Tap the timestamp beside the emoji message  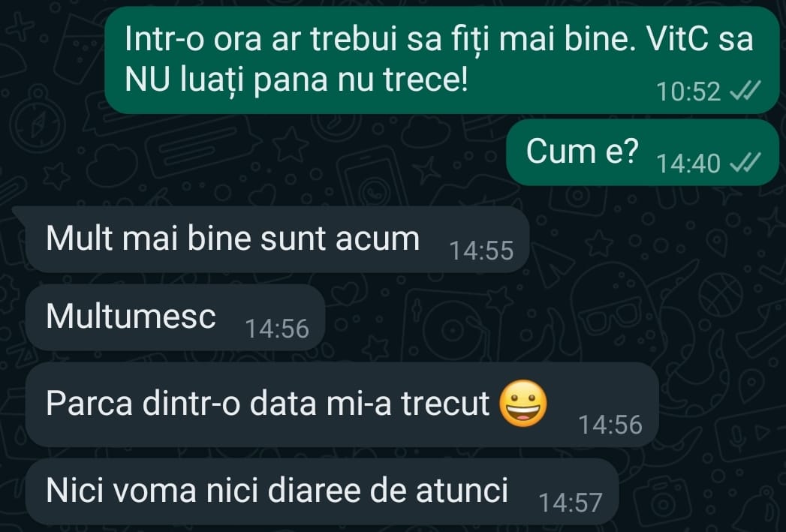(x=610, y=425)
